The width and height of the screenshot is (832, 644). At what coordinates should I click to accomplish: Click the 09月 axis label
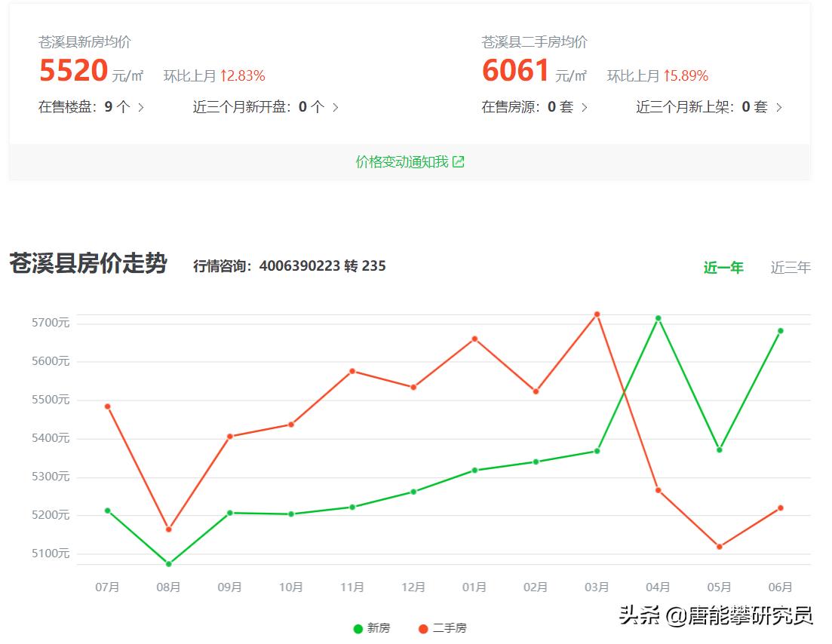(230, 587)
